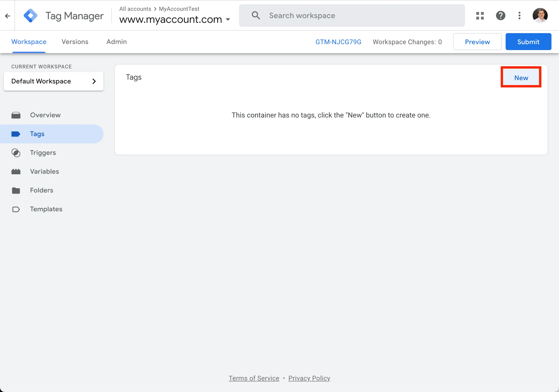Click the Triggers icon in sidebar
The image size is (559, 392).
coord(16,153)
